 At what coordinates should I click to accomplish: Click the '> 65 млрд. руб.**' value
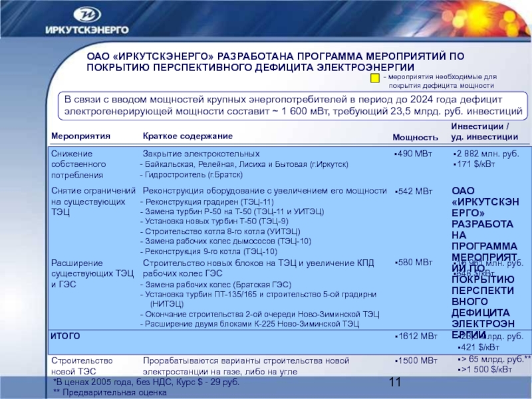[494, 359]
